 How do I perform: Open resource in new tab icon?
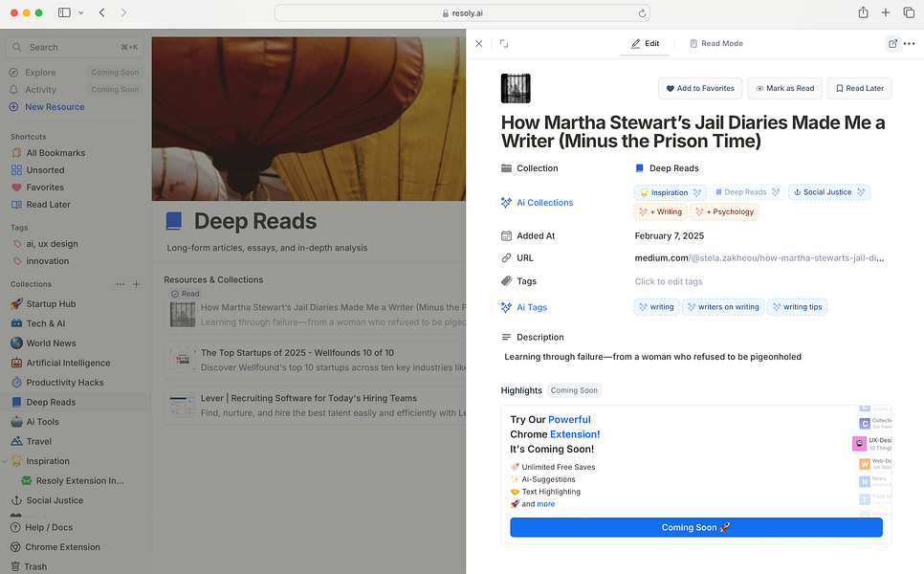(892, 44)
